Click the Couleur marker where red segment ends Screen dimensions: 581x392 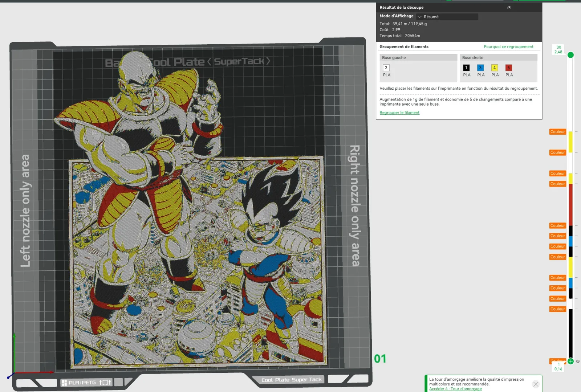pyautogui.click(x=557, y=184)
